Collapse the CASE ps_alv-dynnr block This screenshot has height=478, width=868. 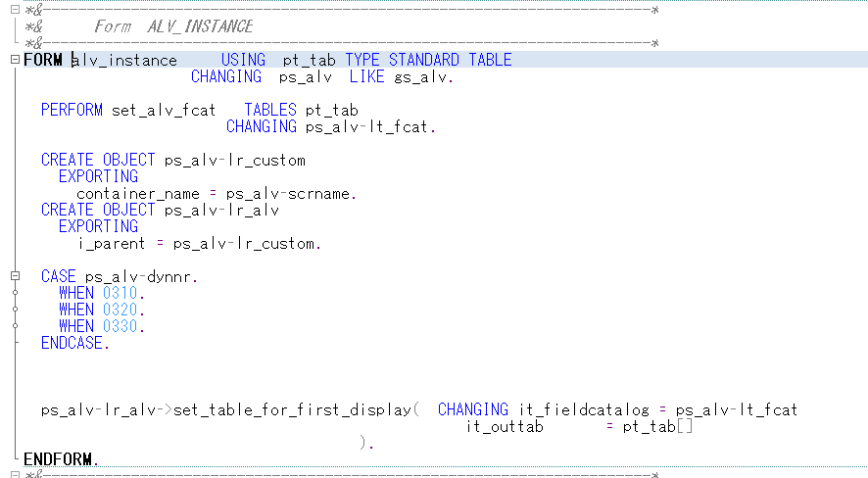pyautogui.click(x=15, y=275)
